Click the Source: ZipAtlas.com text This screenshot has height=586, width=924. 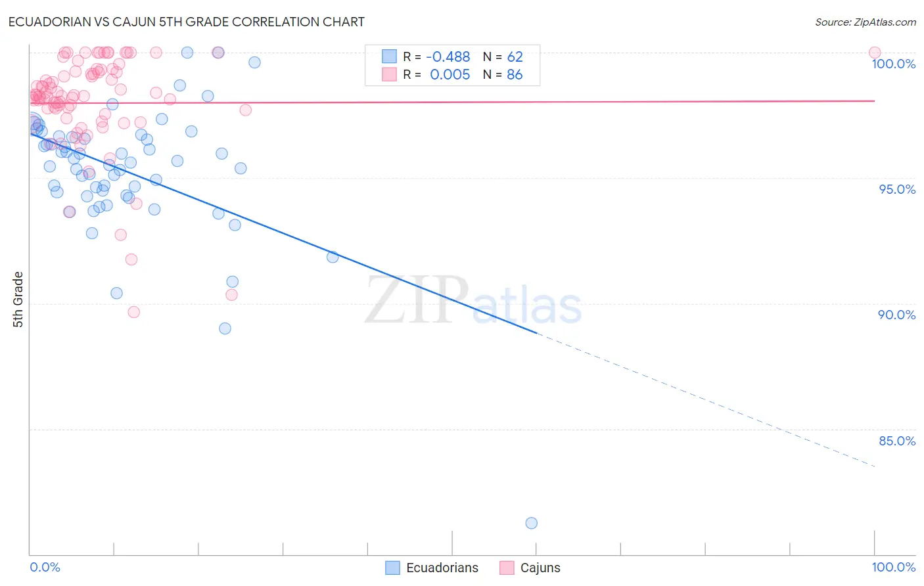866,22
